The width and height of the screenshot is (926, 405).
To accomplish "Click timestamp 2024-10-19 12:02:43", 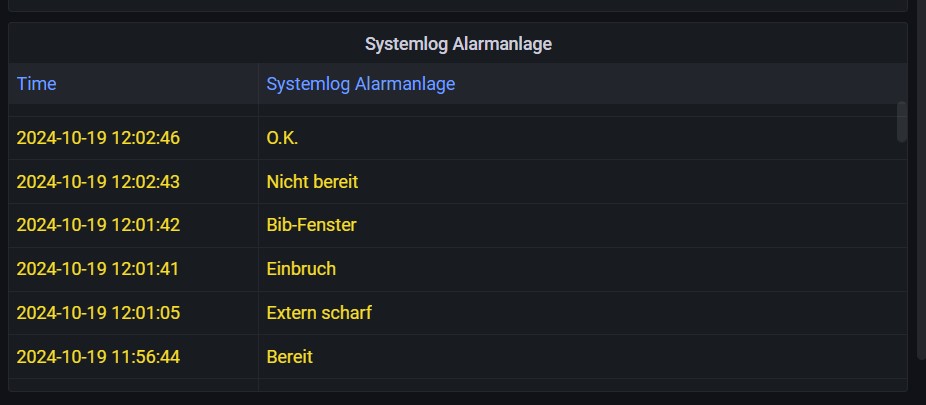I will click(98, 182).
